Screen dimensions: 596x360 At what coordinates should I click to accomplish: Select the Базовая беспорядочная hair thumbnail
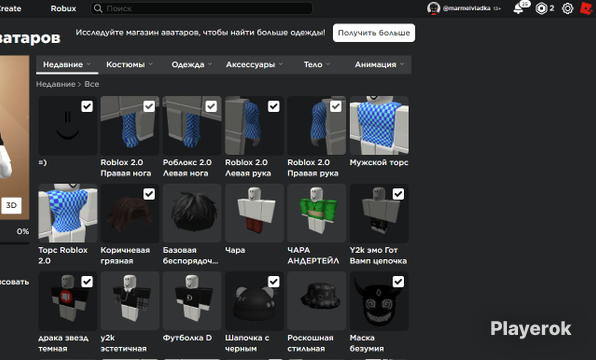click(x=192, y=213)
